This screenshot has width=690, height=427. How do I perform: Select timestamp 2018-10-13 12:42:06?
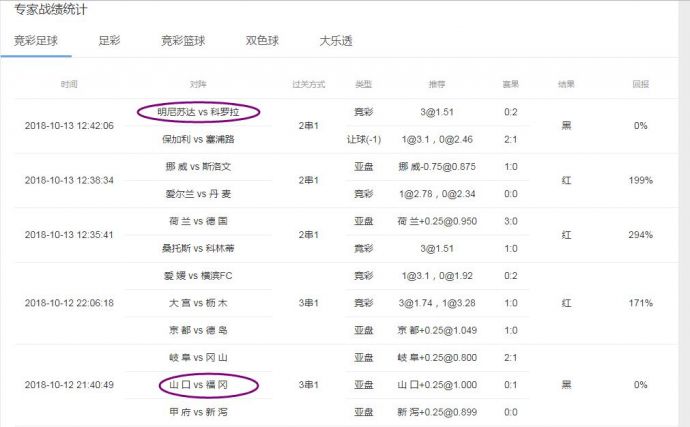point(69,126)
